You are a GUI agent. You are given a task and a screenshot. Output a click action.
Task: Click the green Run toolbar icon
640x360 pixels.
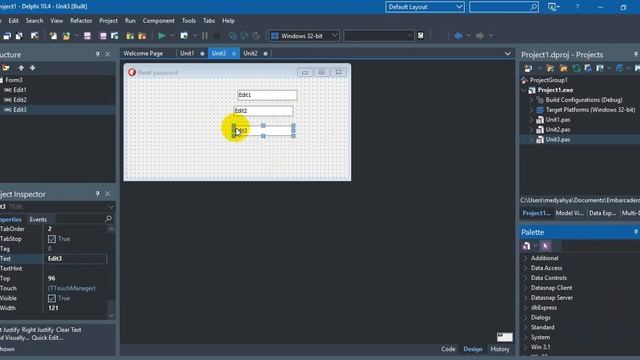tap(162, 36)
